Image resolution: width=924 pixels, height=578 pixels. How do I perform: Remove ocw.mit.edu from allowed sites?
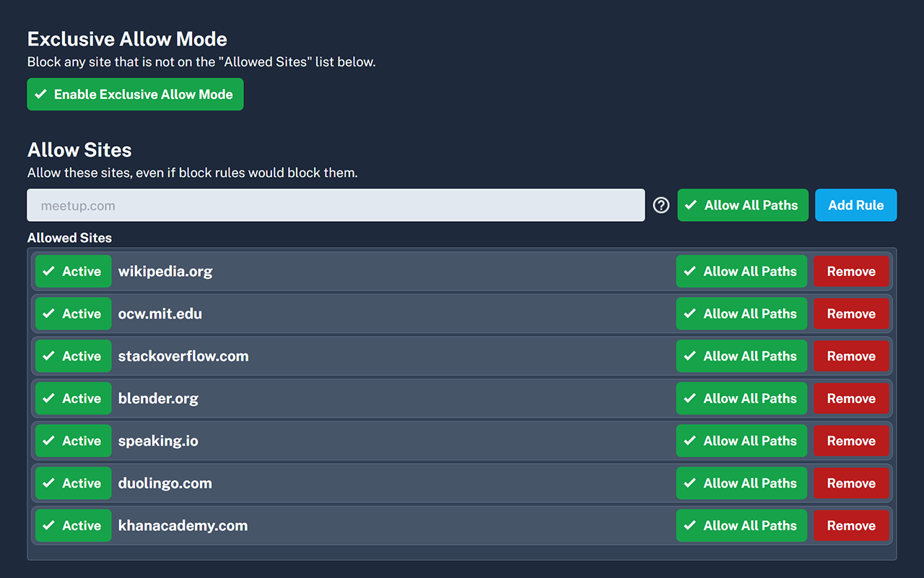(x=852, y=314)
